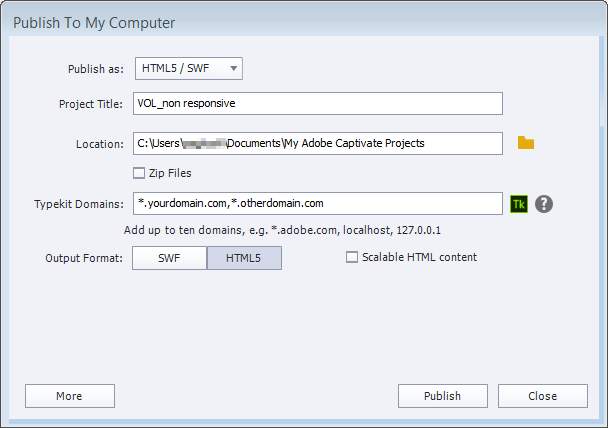
Task: Click the "Typekit Domains:" label
Action: pyautogui.click(x=78, y=204)
